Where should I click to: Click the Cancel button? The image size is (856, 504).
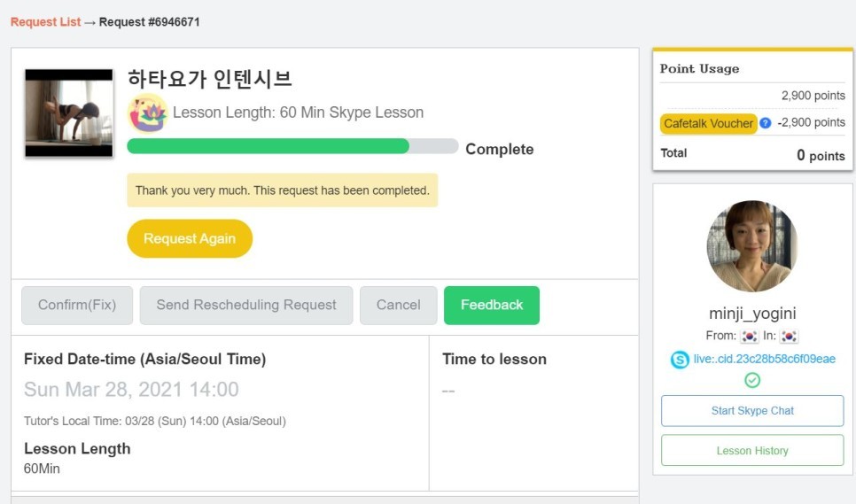pos(399,305)
